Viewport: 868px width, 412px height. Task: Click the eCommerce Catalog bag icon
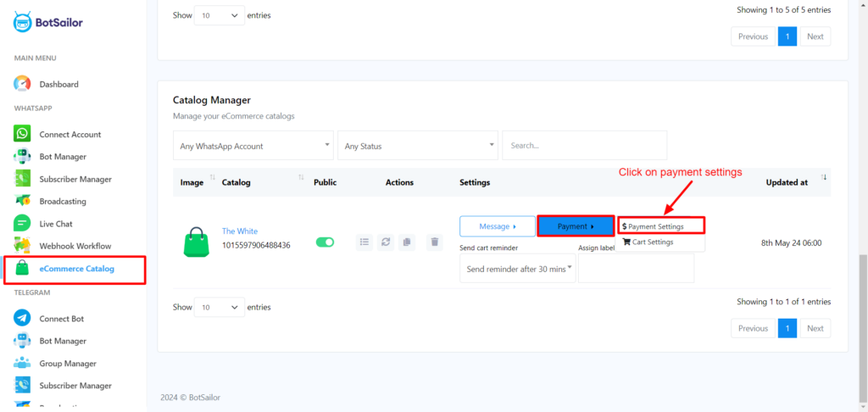(x=22, y=269)
